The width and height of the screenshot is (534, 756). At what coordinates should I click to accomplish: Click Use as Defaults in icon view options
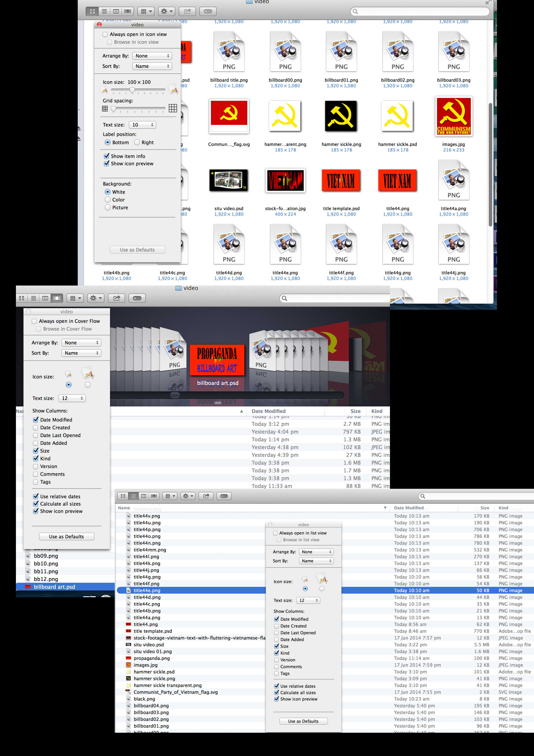coord(138,250)
